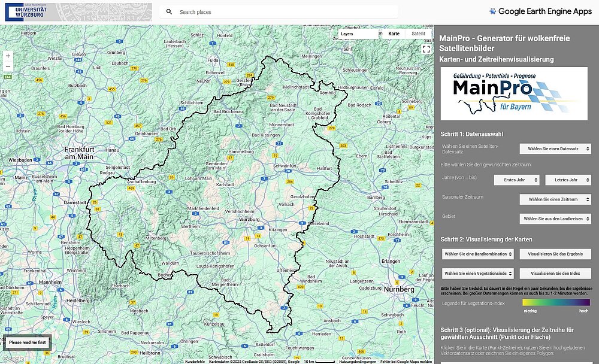This screenshot has width=599, height=364.
Task: Open the satellite dataset dropdown
Action: [x=555, y=149]
